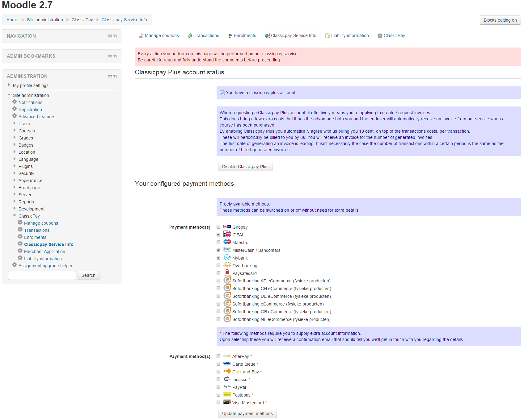
Task: Click the gear icon beside Assignment upgrade helper
Action: pos(15,265)
